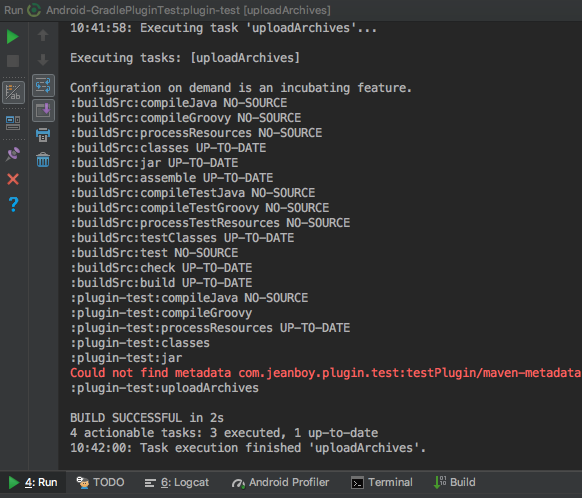Screen dimensions: 582x498
Task: Click the Up the Stack Trace arrow
Action: 43,36
